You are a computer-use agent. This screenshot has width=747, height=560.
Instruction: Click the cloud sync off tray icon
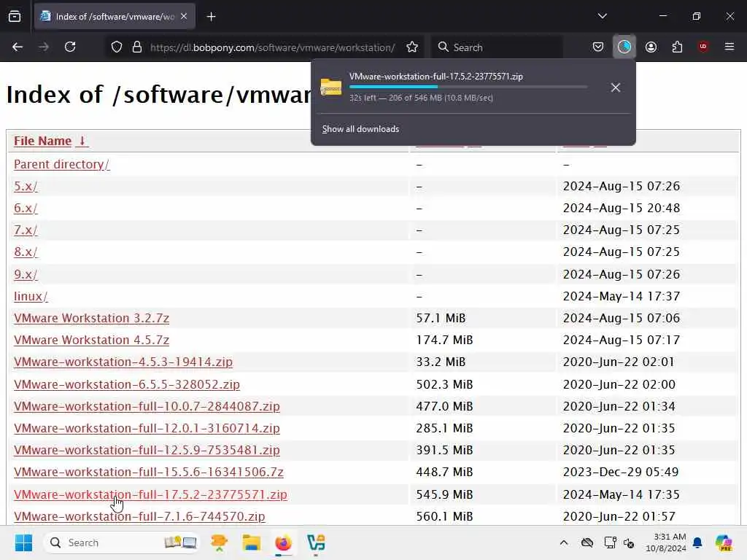pyautogui.click(x=587, y=542)
